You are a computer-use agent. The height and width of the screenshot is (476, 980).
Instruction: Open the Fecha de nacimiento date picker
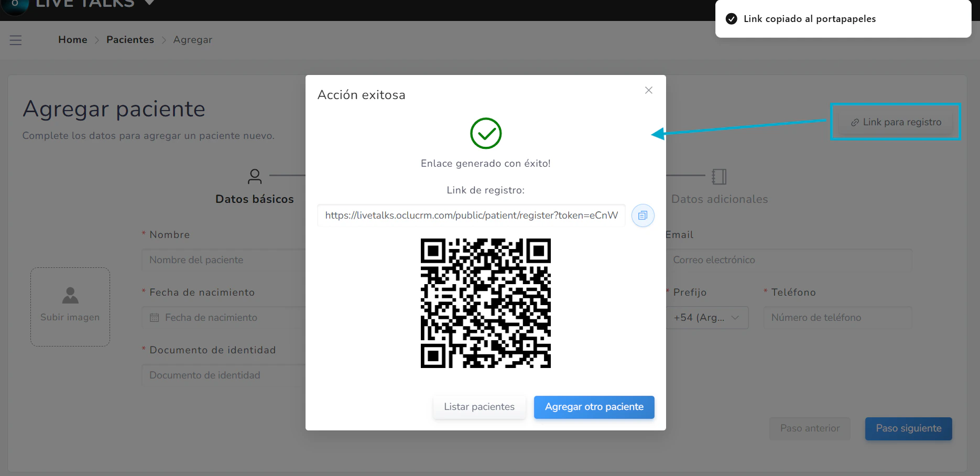tap(224, 318)
